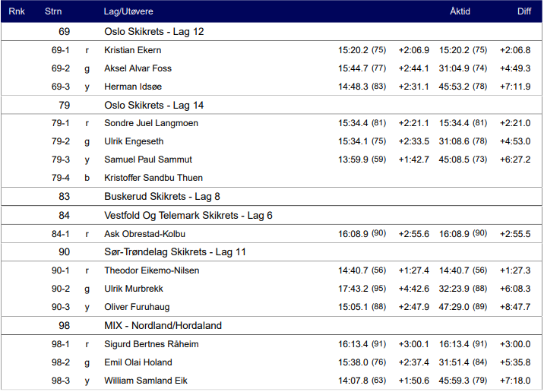
Task: Select the Åktid column header
Action: (460, 11)
